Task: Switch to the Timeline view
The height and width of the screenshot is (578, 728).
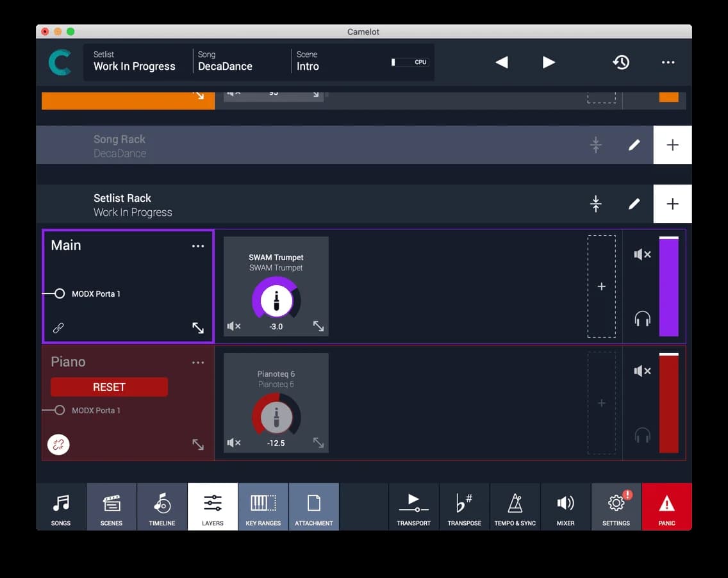Action: (x=161, y=506)
